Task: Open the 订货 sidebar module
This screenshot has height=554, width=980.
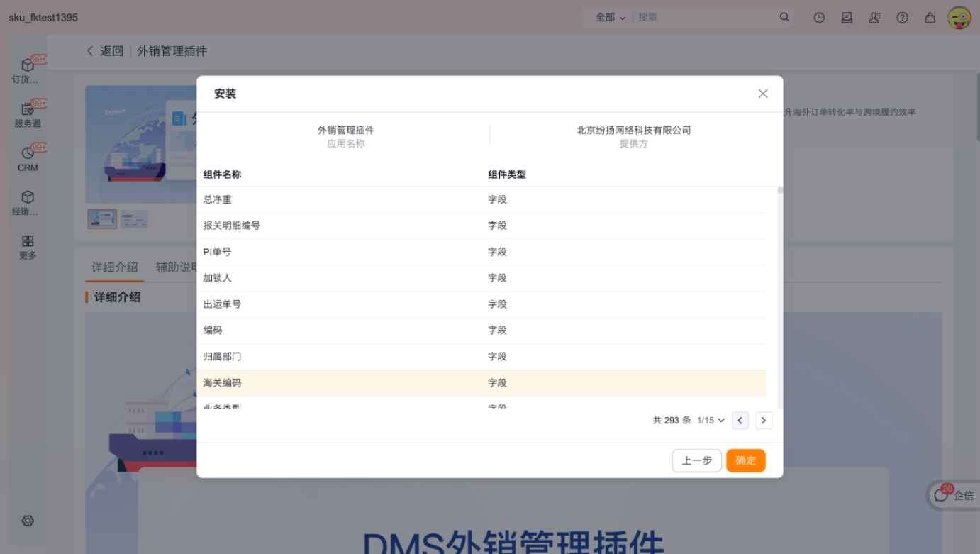Action: (27, 71)
